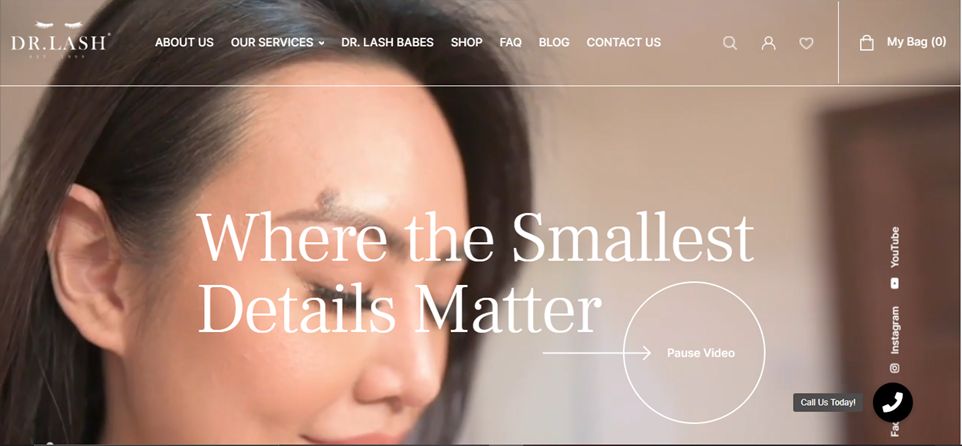Open the vertical YouTube text link
This screenshot has height=446, width=962.
(895, 247)
